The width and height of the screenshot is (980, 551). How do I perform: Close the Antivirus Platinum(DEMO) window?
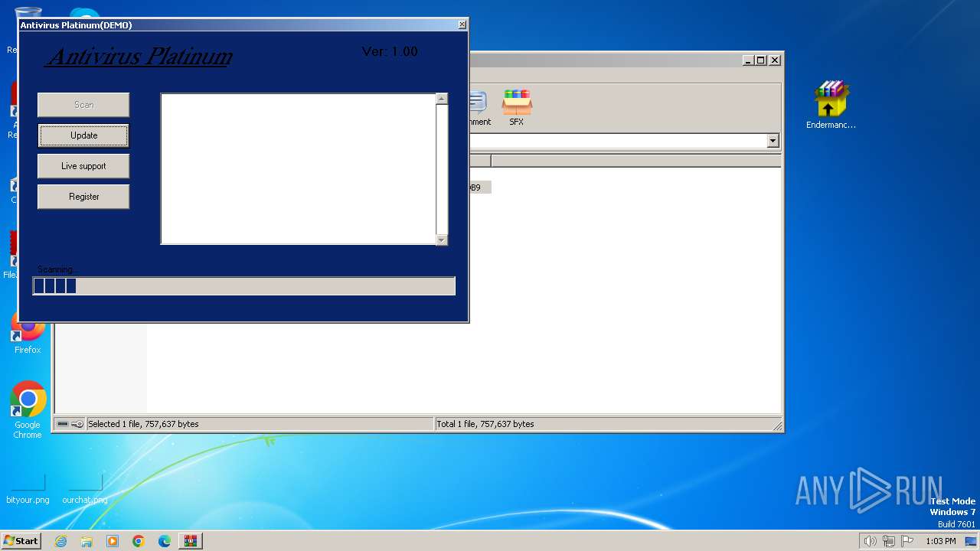pyautogui.click(x=462, y=24)
